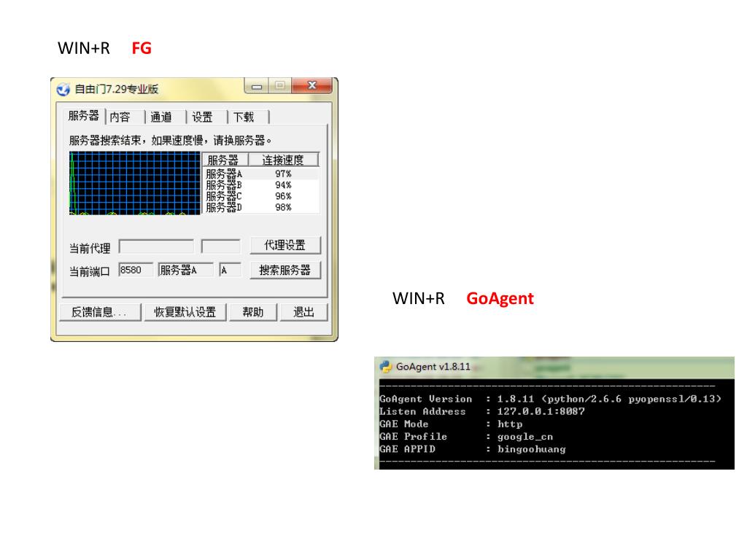Image resolution: width=747 pixels, height=560 pixels.
Task: Click Listen Address 127.0.0.1:8087 line
Action: (481, 411)
